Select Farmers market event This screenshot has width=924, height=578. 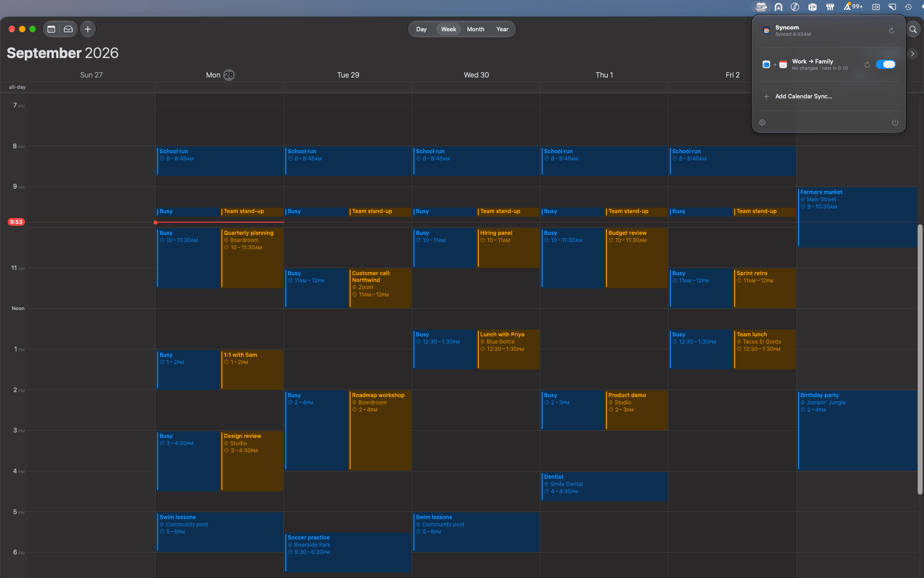[858, 217]
